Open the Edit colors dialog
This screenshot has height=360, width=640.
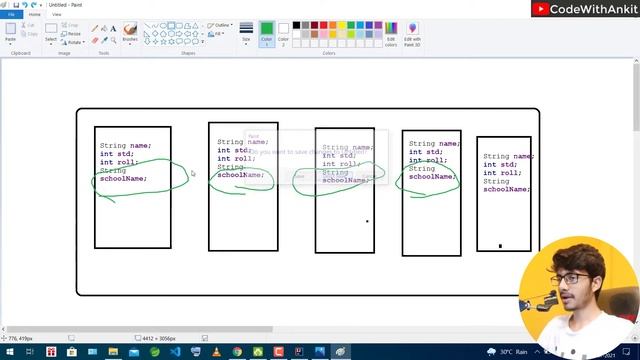click(x=391, y=34)
